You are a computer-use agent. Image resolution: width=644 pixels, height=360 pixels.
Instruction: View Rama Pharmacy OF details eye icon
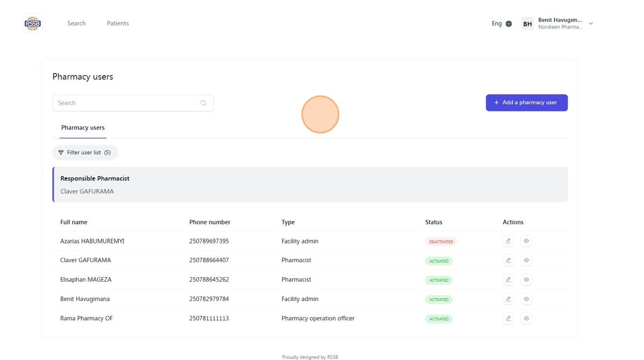pyautogui.click(x=526, y=318)
